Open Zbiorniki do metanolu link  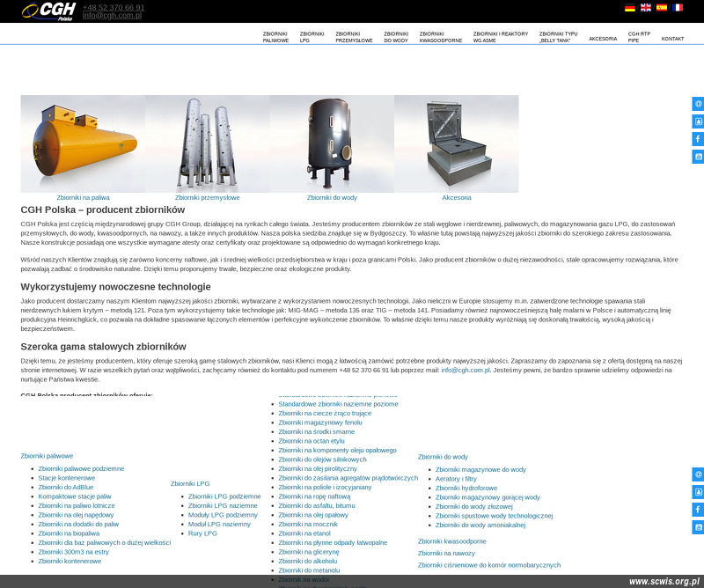click(309, 570)
